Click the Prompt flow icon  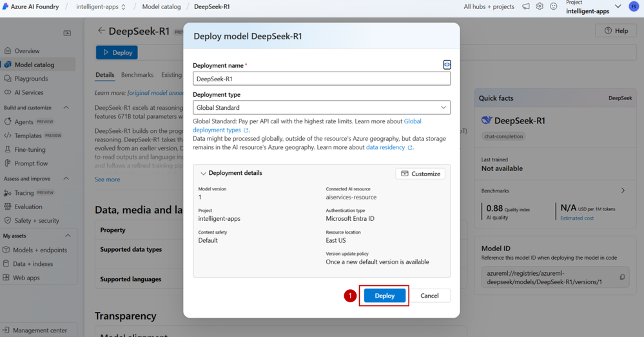coord(7,163)
